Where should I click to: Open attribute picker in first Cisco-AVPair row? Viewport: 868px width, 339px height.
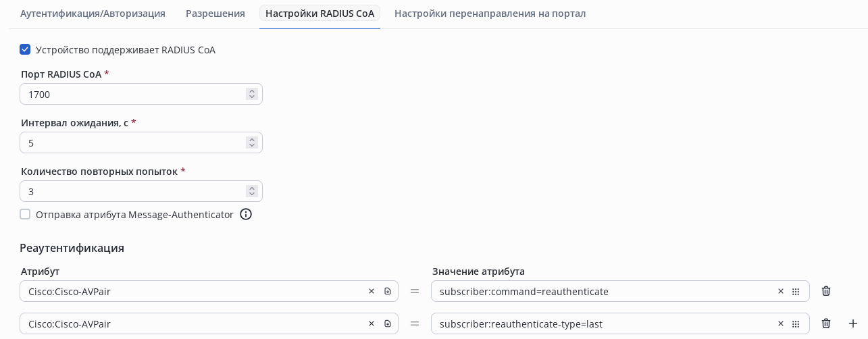[388, 291]
